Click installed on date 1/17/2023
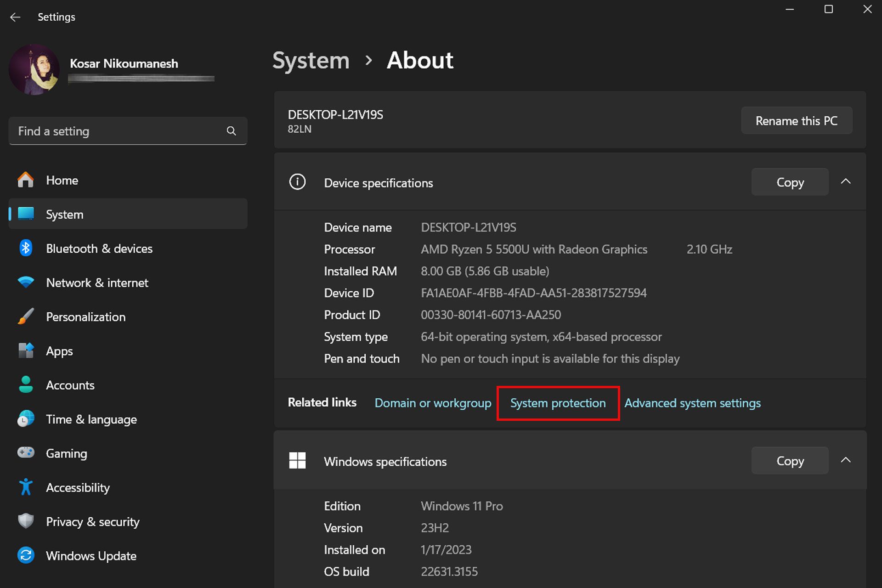 446,549
